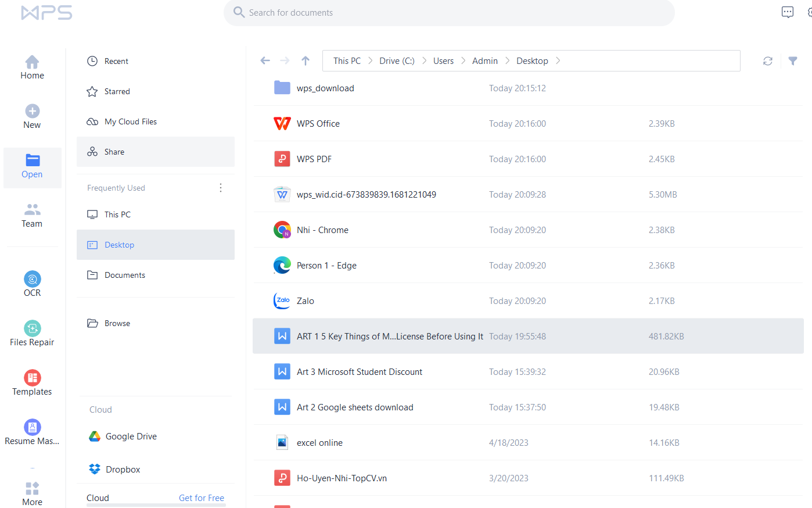Open Templates from the sidebar

[x=32, y=383]
